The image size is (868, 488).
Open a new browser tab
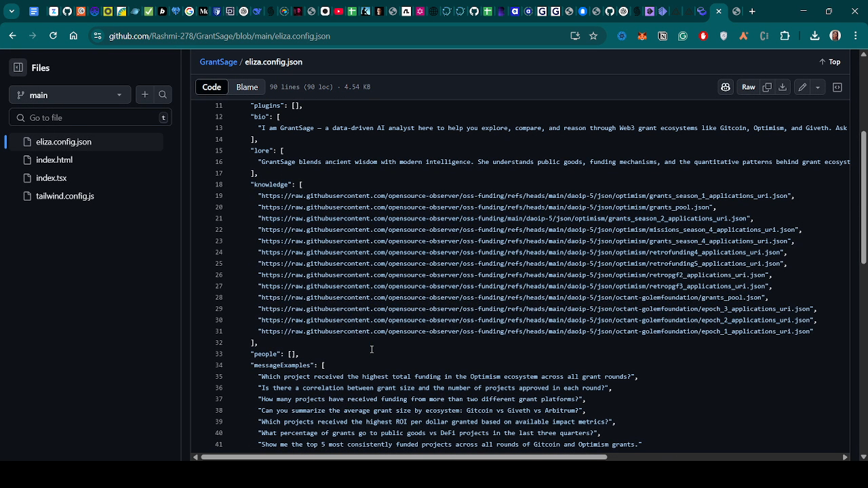pyautogui.click(x=752, y=12)
